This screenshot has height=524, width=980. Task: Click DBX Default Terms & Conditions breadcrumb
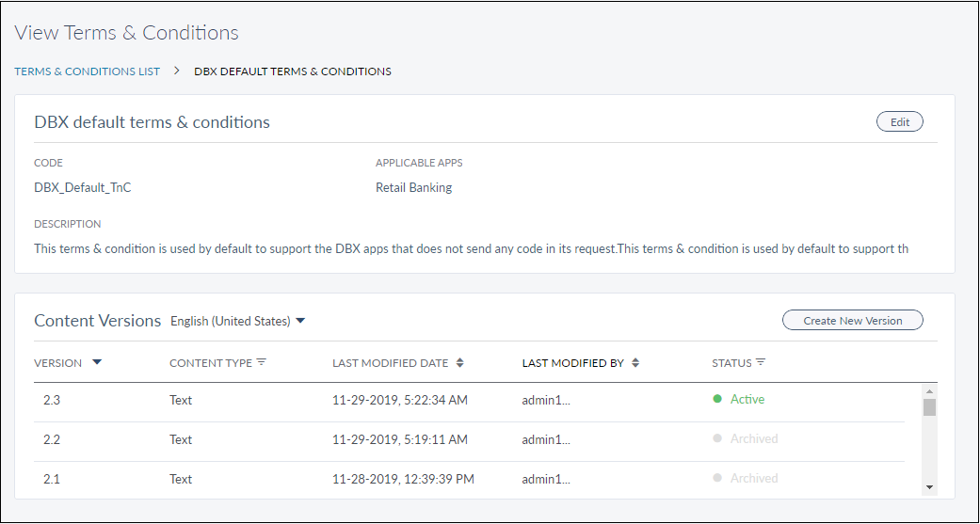click(x=293, y=71)
